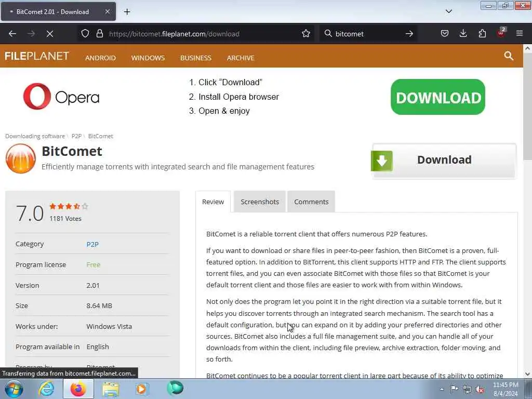Image resolution: width=532 pixels, height=399 pixels.
Task: Launch Internet Explorer from the taskbar
Action: coord(46,389)
